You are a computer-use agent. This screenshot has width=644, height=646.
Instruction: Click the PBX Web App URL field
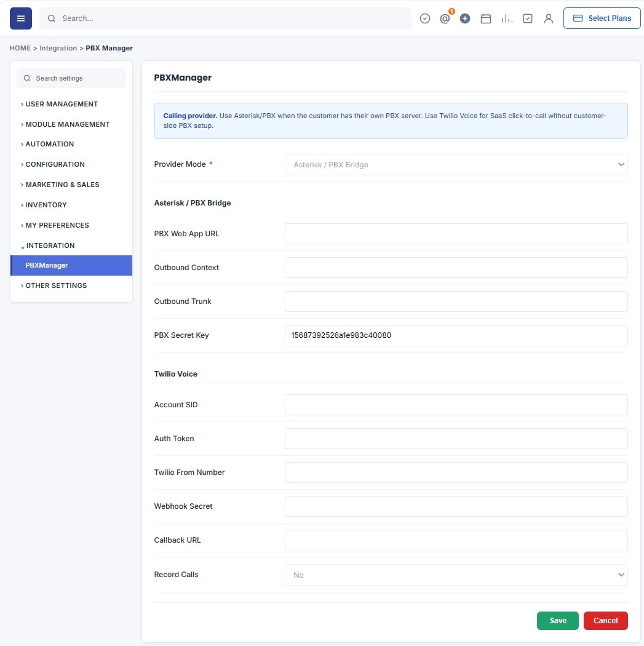coord(456,234)
